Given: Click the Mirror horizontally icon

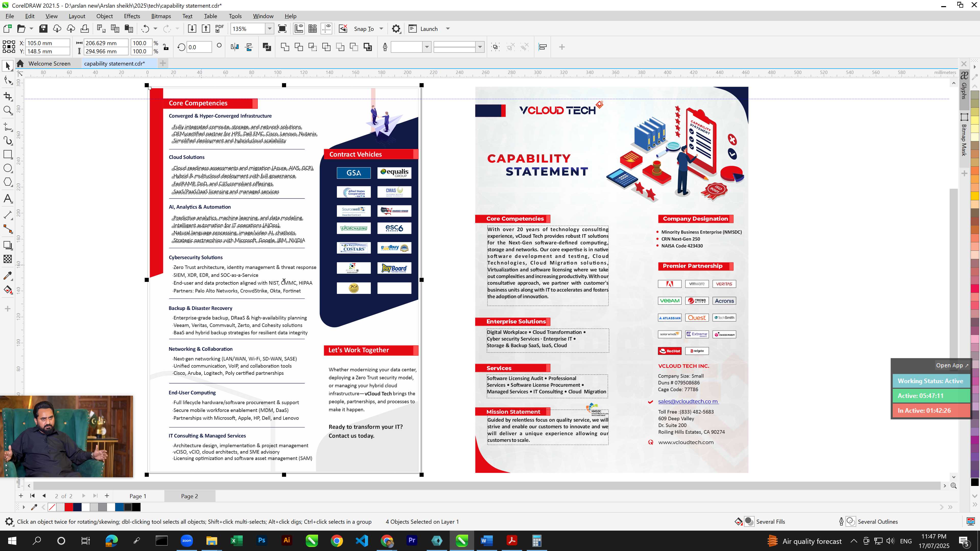Looking at the screenshot, I should click(235, 47).
